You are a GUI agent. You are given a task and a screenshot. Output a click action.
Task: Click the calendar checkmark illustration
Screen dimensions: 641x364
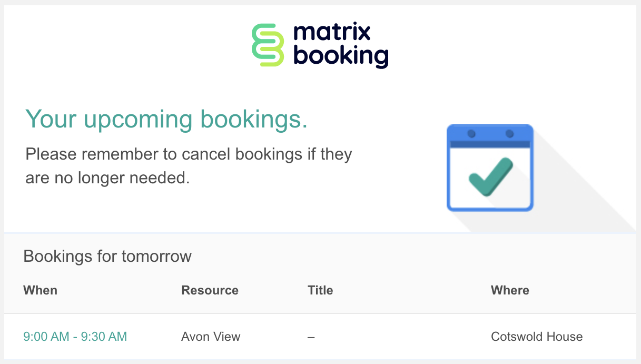pos(490,168)
